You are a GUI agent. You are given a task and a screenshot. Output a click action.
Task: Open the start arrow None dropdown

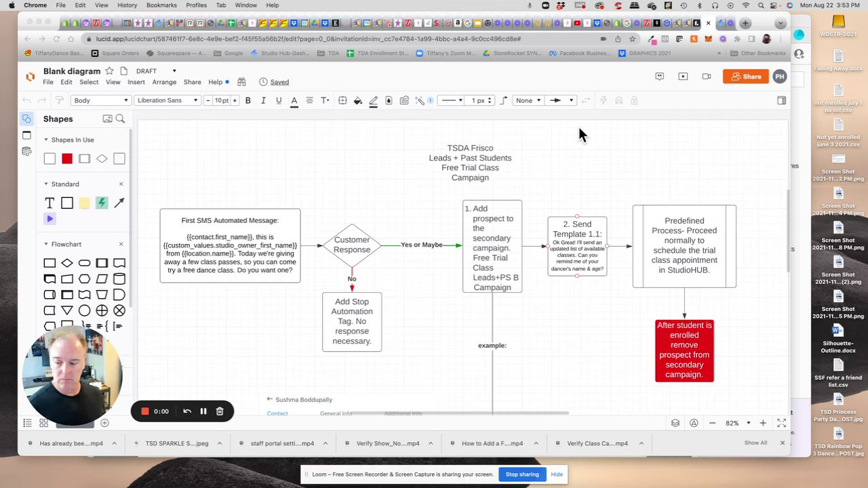click(528, 100)
